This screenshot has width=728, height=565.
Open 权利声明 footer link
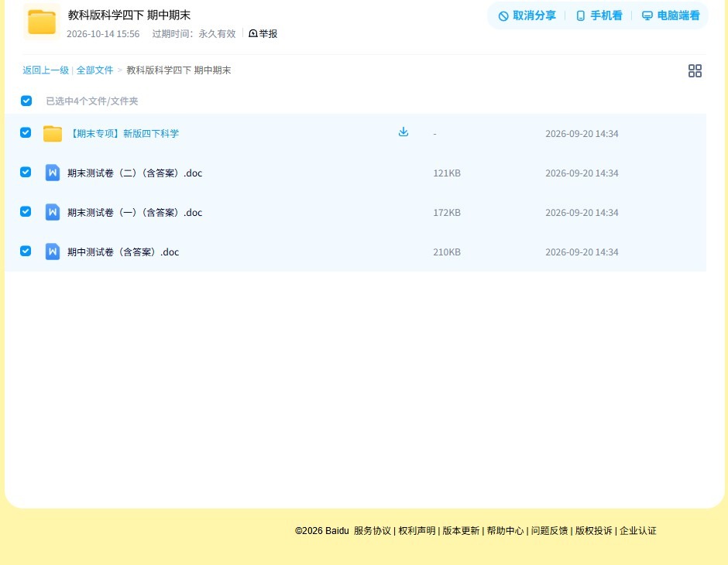417,531
